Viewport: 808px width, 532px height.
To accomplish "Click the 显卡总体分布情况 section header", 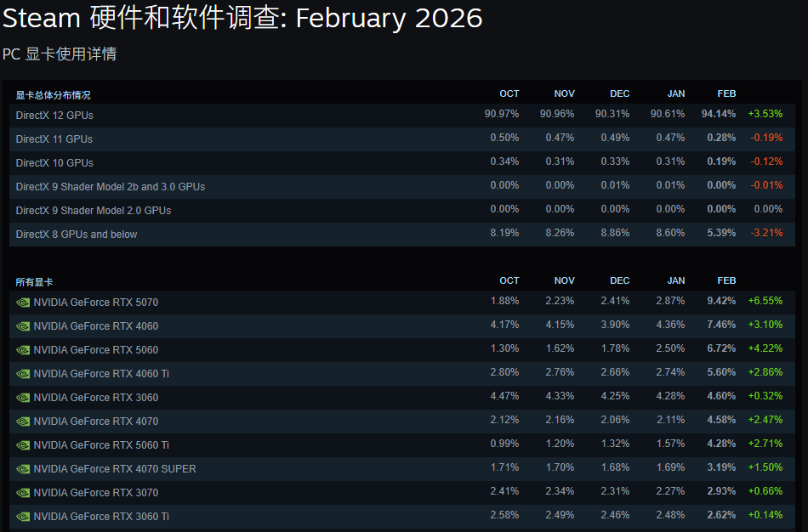I will [x=53, y=95].
